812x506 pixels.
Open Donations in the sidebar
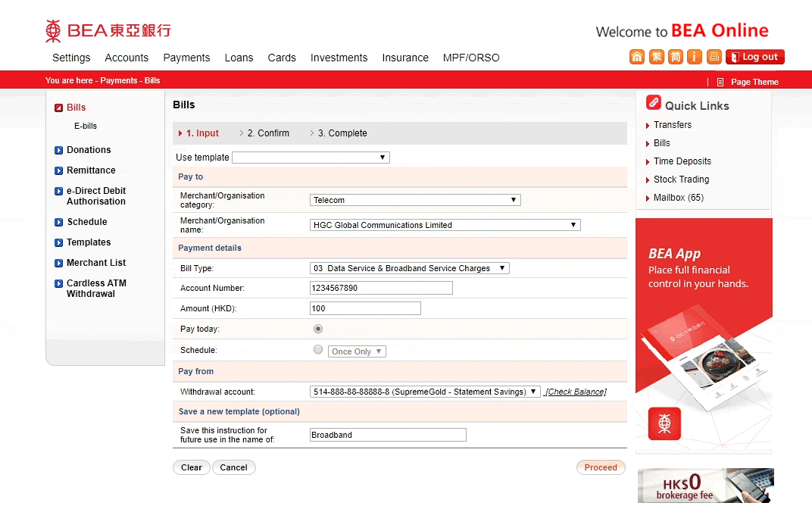click(89, 150)
